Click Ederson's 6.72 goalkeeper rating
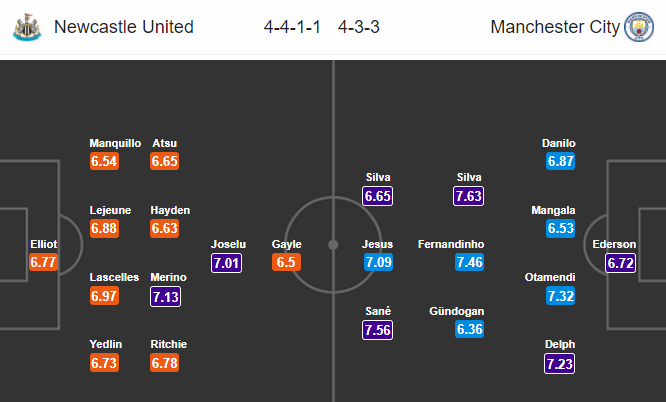 621,263
